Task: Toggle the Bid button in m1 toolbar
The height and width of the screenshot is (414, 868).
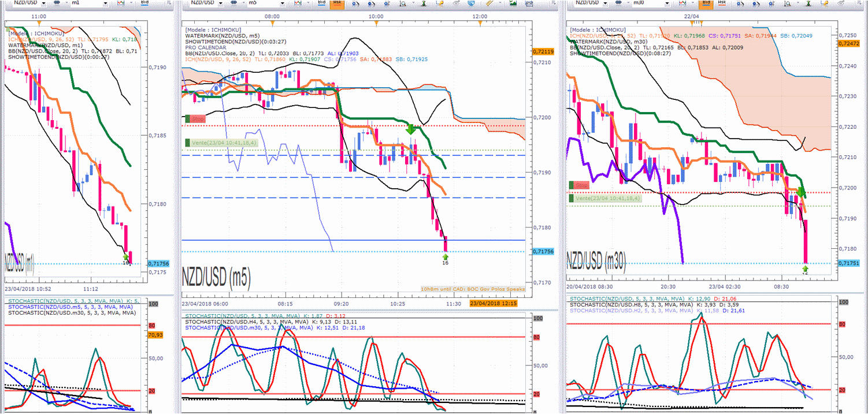Action: tap(144, 3)
